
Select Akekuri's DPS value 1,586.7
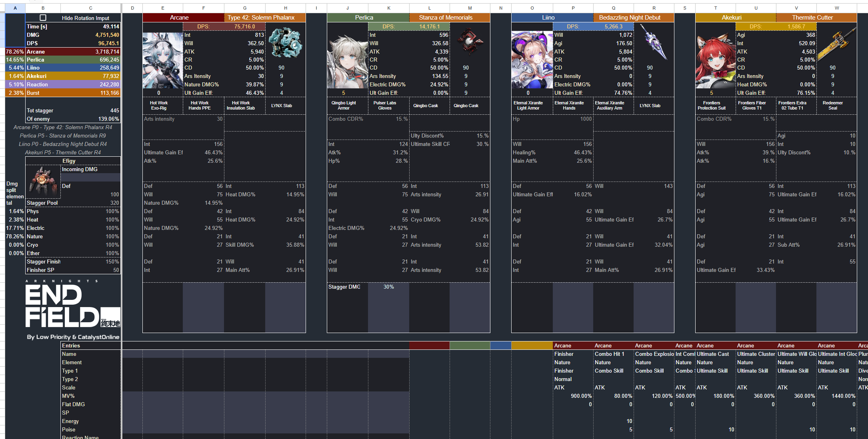pos(796,26)
